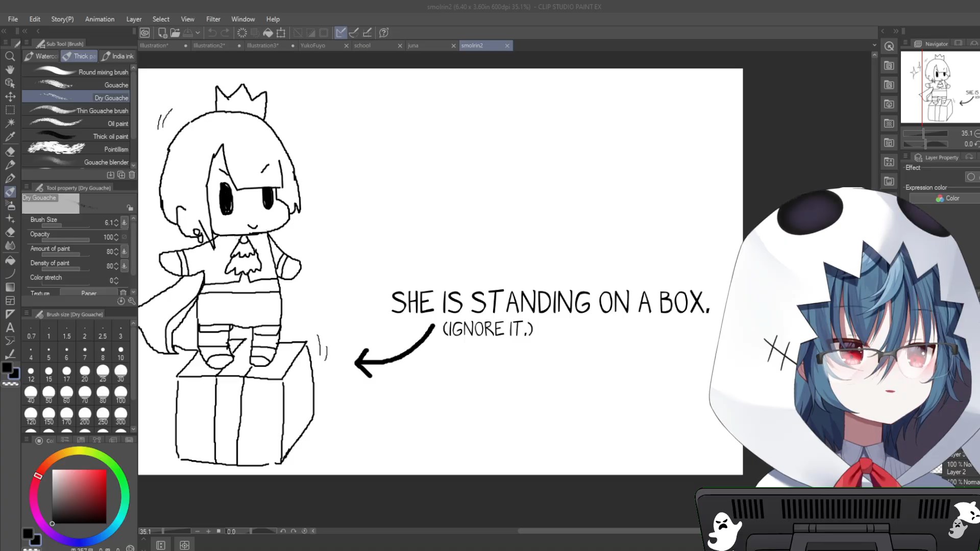
Task: Pick color in the red color square
Action: point(79,495)
